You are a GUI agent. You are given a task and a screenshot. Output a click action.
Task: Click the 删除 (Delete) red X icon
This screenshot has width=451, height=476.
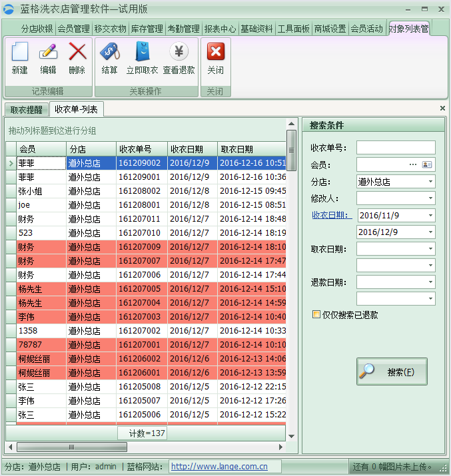[77, 52]
